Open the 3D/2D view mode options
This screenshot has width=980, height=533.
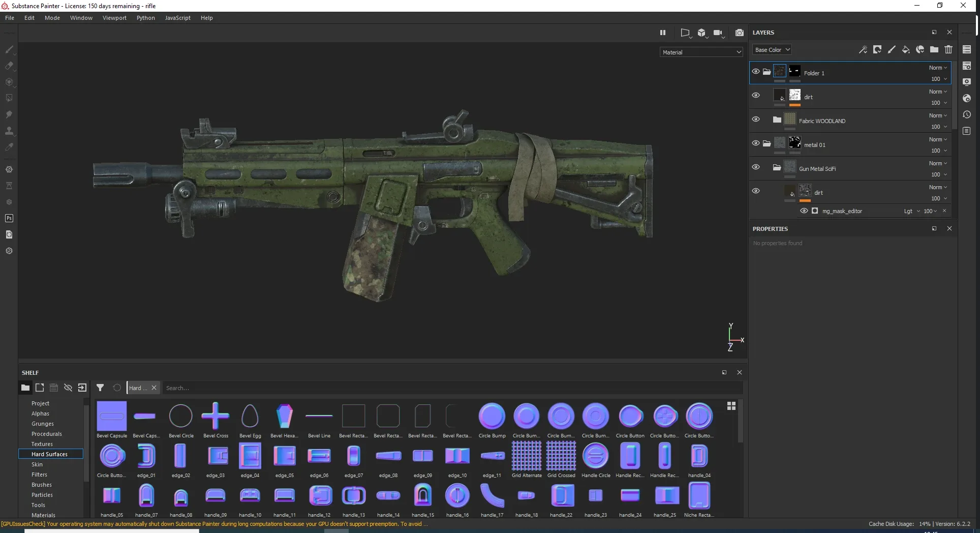[x=702, y=33]
